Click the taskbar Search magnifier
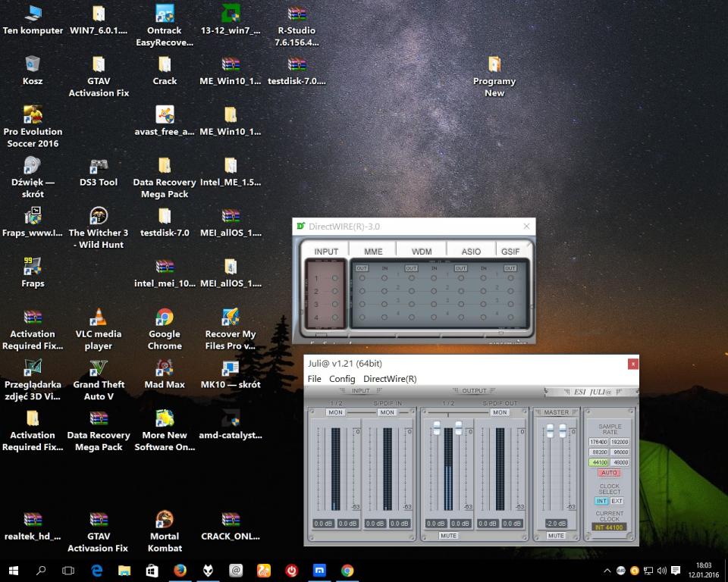The image size is (728, 582). pos(41,570)
